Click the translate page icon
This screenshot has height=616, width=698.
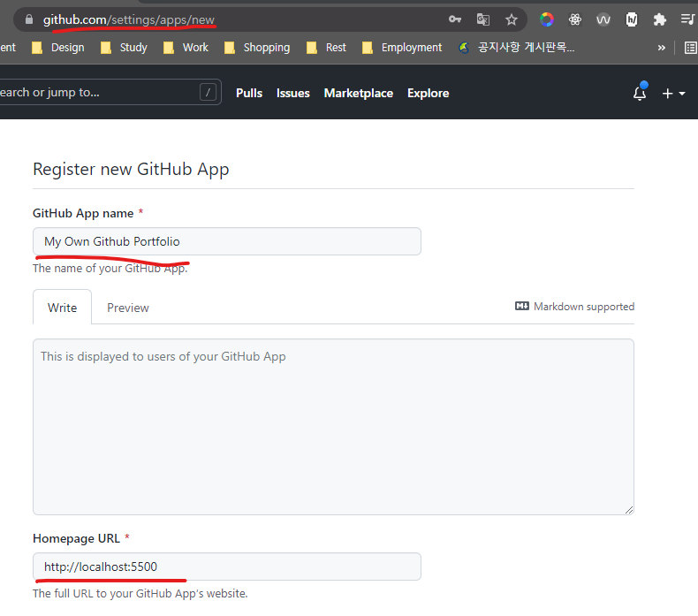coord(483,19)
